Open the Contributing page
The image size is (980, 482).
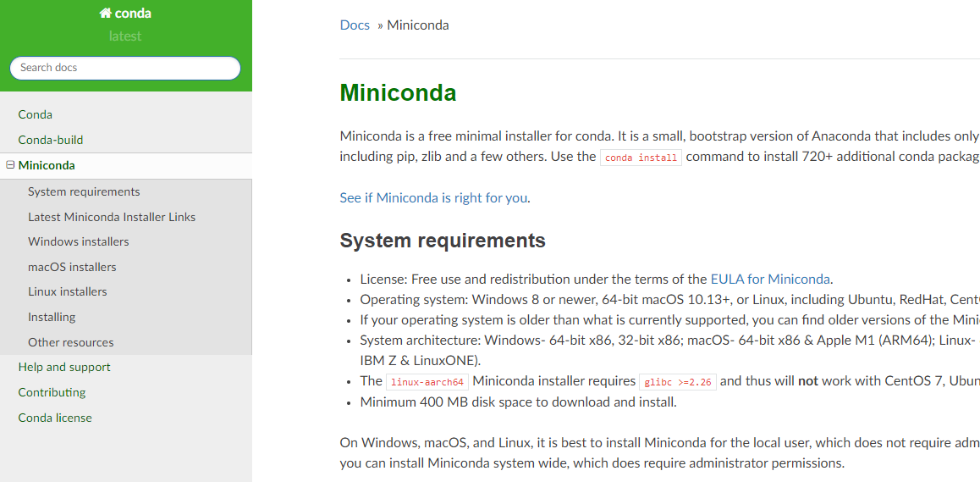52,392
